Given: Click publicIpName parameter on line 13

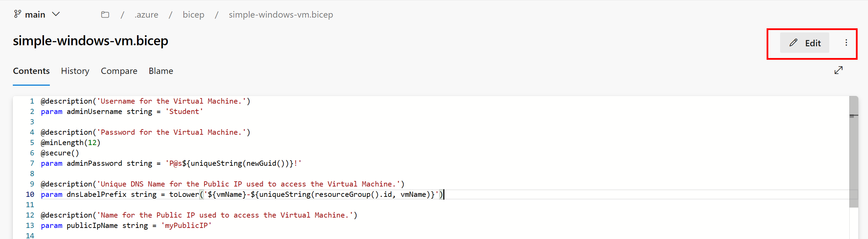Looking at the screenshot, I should [x=92, y=226].
